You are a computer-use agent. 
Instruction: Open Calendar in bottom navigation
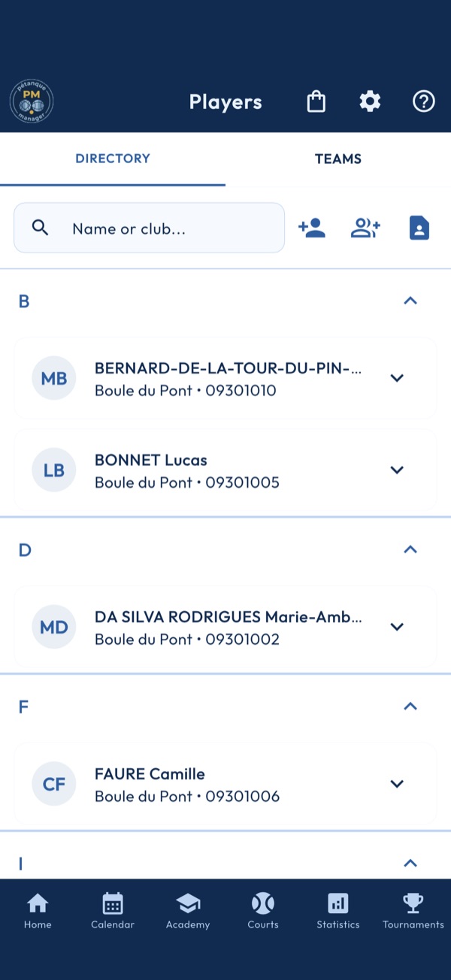point(113,911)
